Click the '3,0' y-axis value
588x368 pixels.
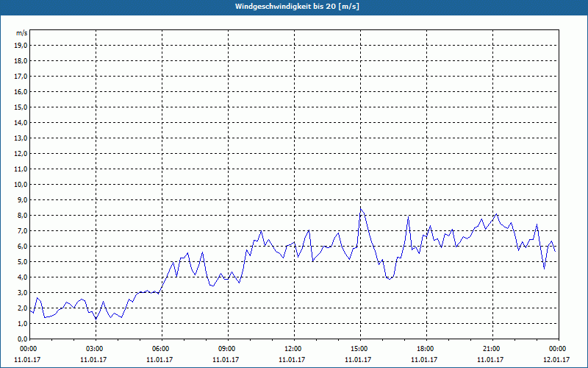(x=23, y=292)
